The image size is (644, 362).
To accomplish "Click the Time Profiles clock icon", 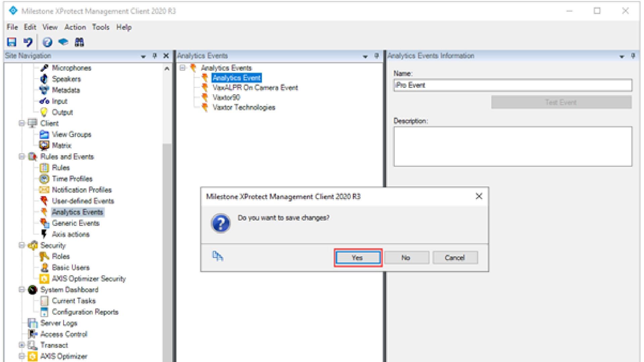I will coord(44,179).
